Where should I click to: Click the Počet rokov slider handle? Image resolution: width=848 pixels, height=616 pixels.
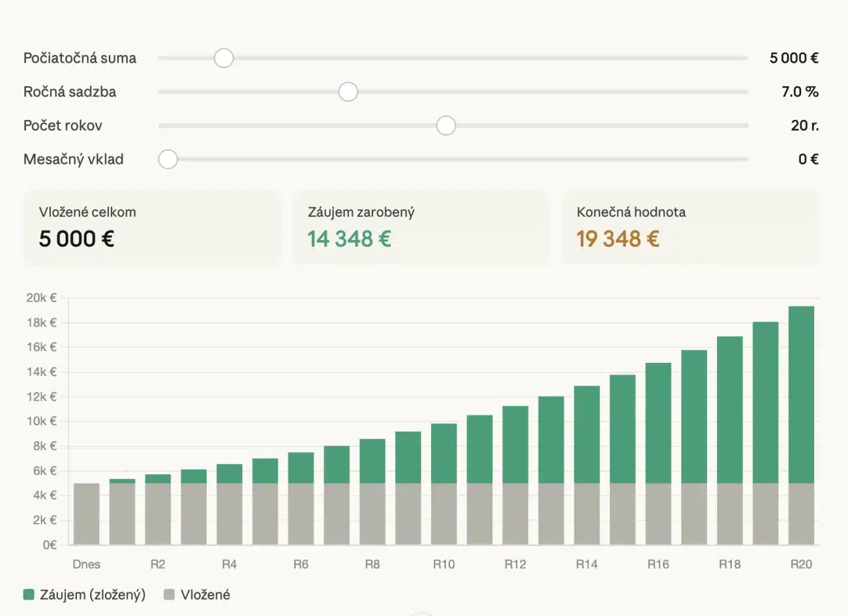(x=446, y=125)
